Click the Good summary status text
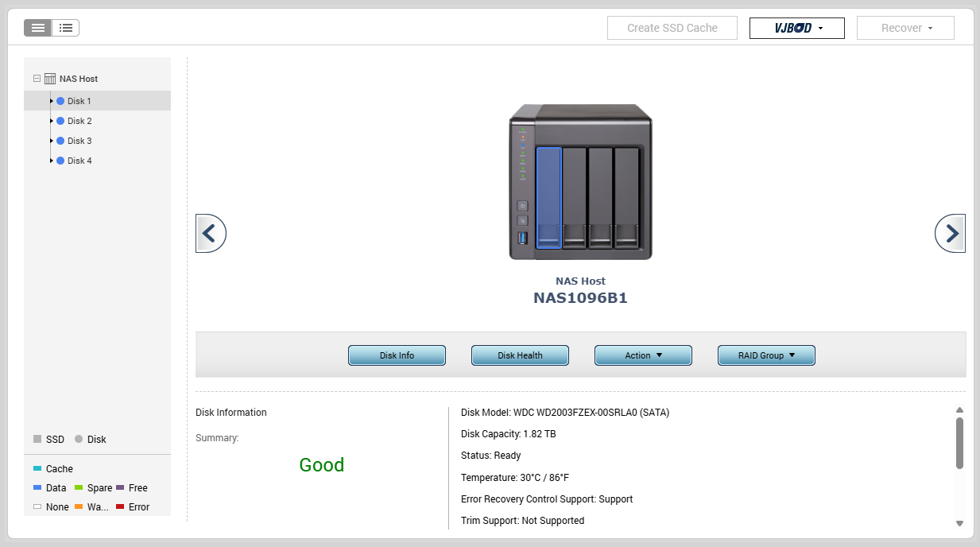This screenshot has width=980, height=547. coord(322,465)
